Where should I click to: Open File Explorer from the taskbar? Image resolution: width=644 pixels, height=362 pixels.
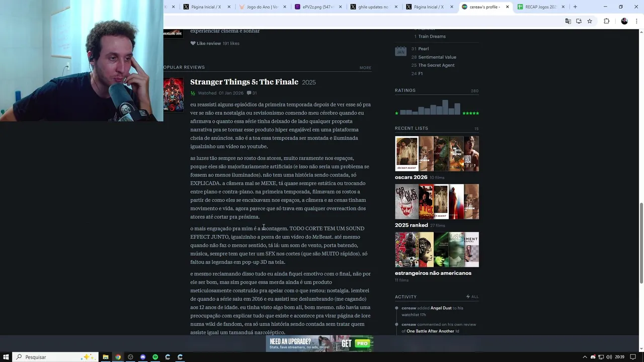pos(106,357)
